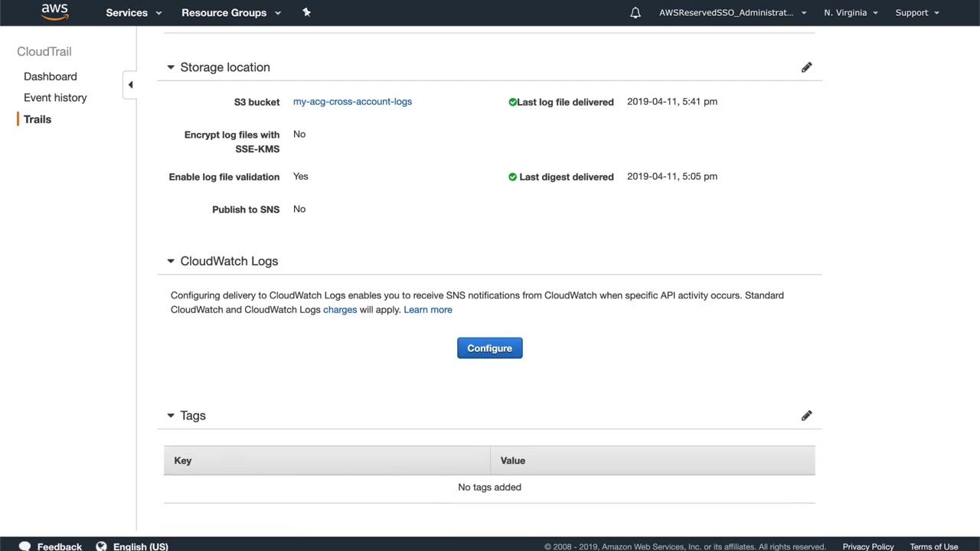This screenshot has height=551, width=980.
Task: Click the Feedback speech bubble icon
Action: pos(24,546)
